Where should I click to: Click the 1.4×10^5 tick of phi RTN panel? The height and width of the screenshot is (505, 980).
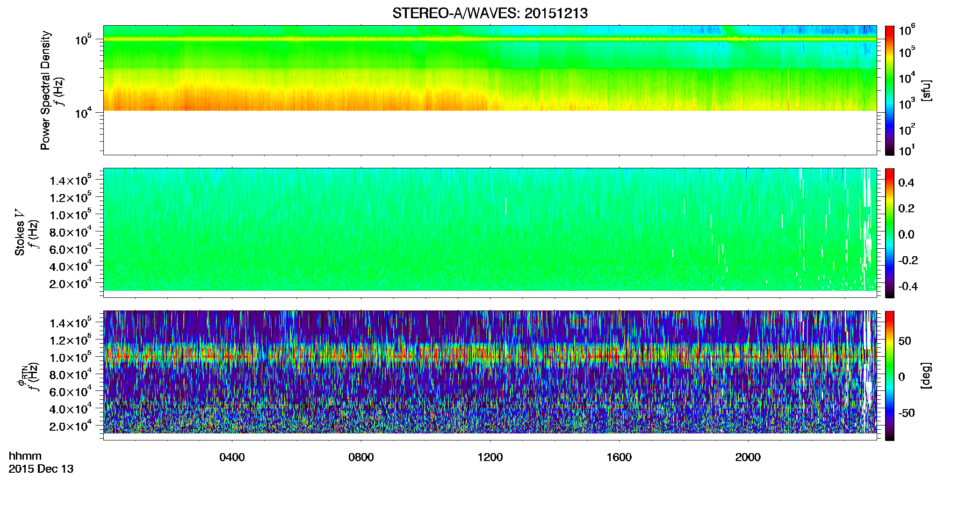tap(71, 323)
